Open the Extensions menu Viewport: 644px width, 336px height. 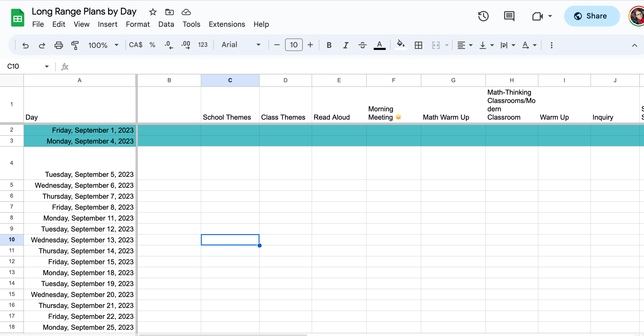[x=227, y=24]
